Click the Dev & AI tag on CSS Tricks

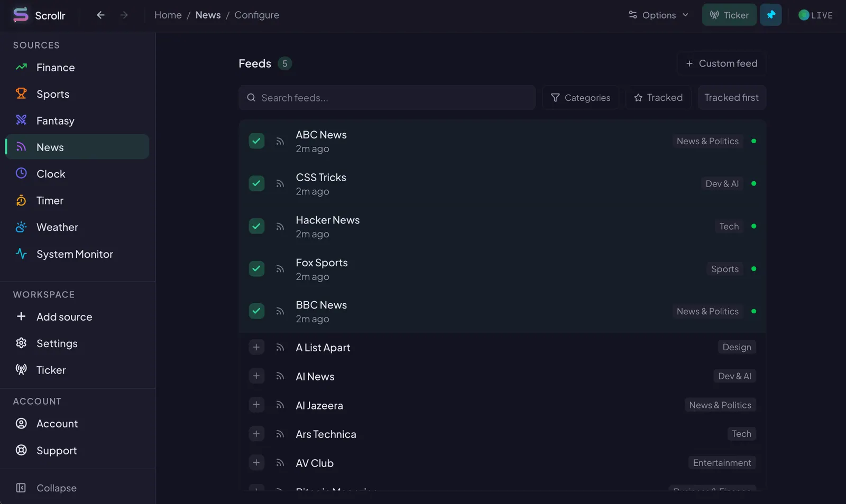(722, 183)
